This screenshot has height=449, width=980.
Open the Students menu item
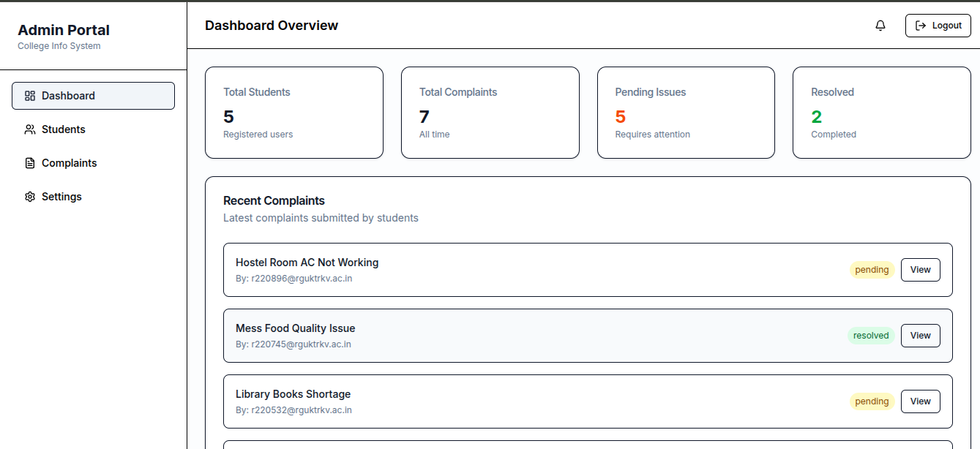point(64,129)
